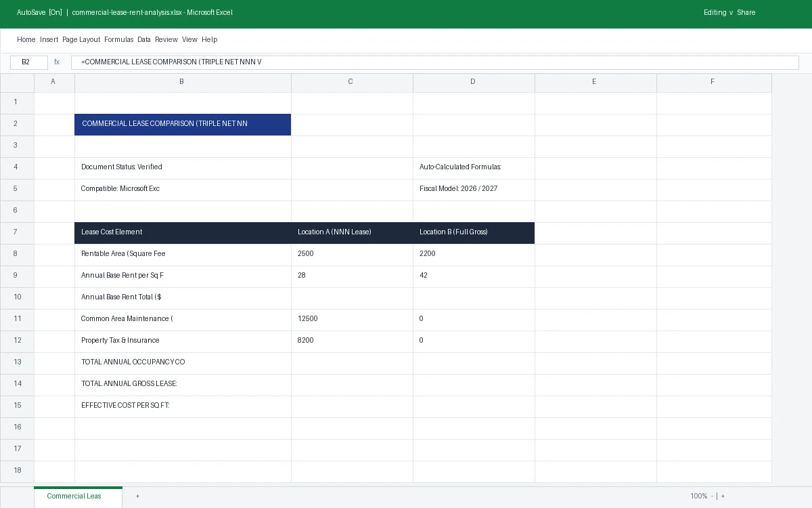The width and height of the screenshot is (812, 508).
Task: Click the fx insert function icon
Action: pyautogui.click(x=57, y=62)
